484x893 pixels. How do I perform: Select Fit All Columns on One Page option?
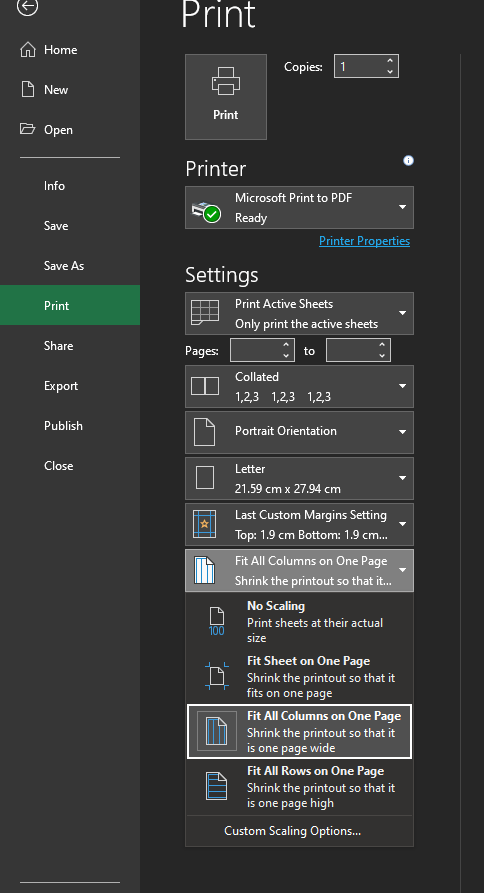[300, 732]
